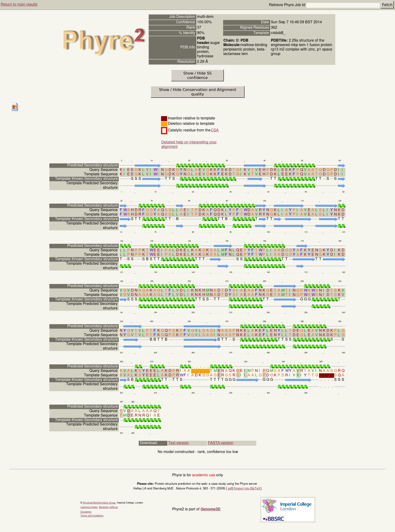Open the CSA link
This screenshot has width=395, height=532.
214,130
